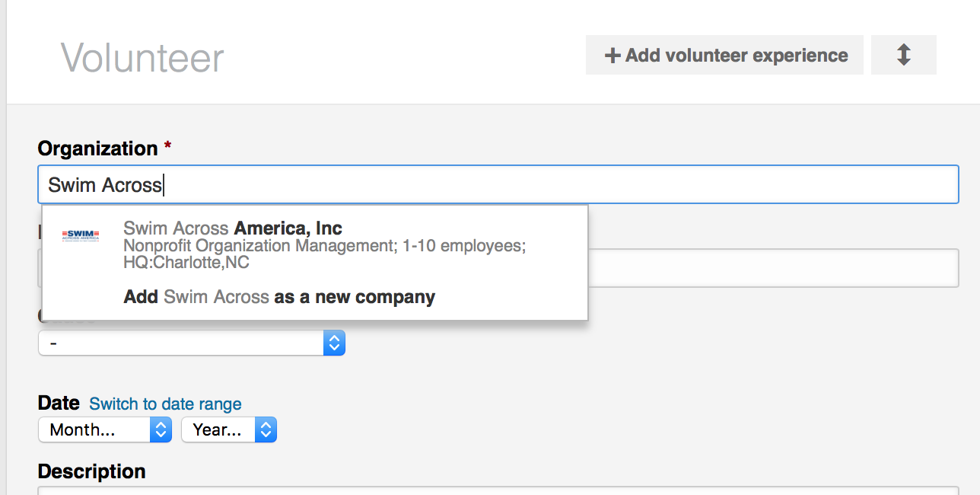Click the Description label
Image resolution: width=980 pixels, height=495 pixels.
coord(91,471)
